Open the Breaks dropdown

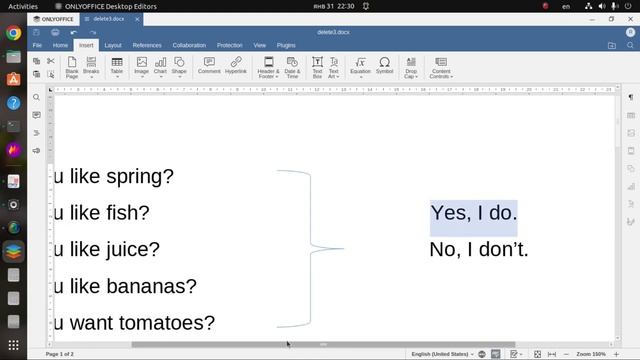click(x=91, y=67)
